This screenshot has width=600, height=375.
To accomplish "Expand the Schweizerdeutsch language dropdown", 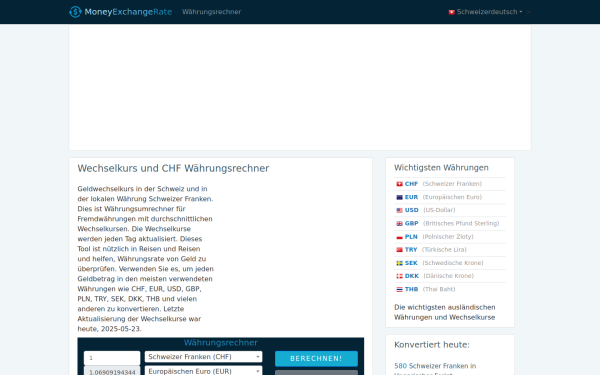I will [x=489, y=12].
